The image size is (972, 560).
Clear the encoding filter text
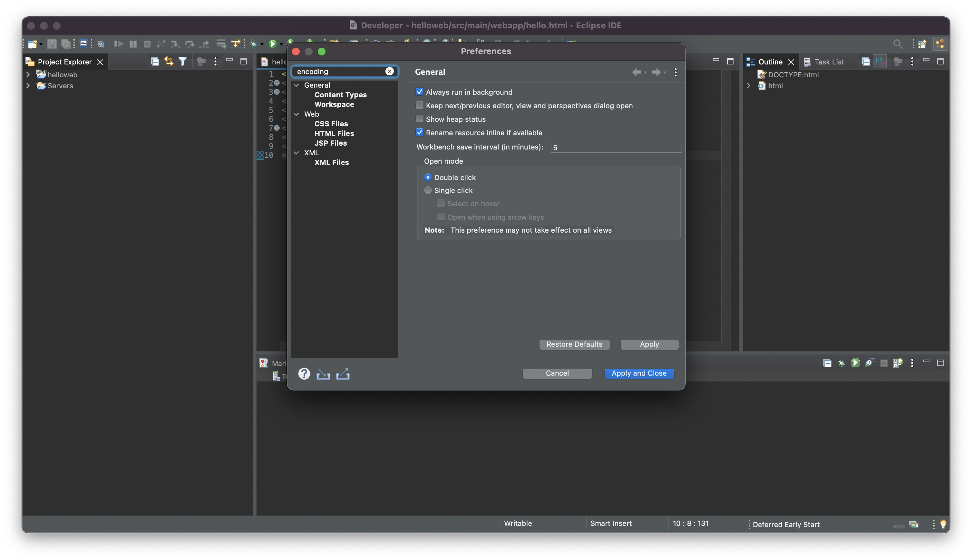point(389,71)
